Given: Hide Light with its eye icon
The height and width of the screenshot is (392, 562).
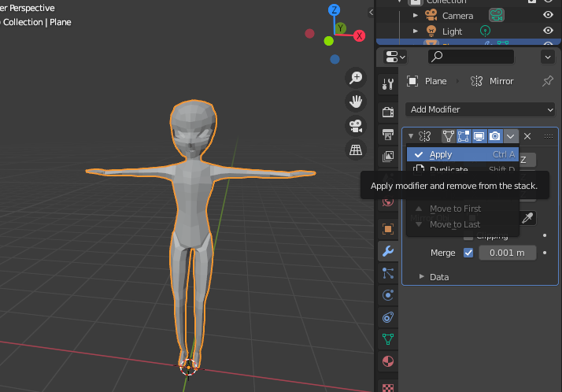Looking at the screenshot, I should tap(548, 31).
